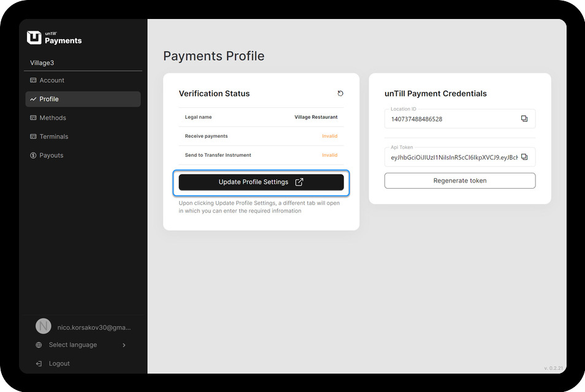Click the Legal name row in Verification Status

click(x=261, y=117)
